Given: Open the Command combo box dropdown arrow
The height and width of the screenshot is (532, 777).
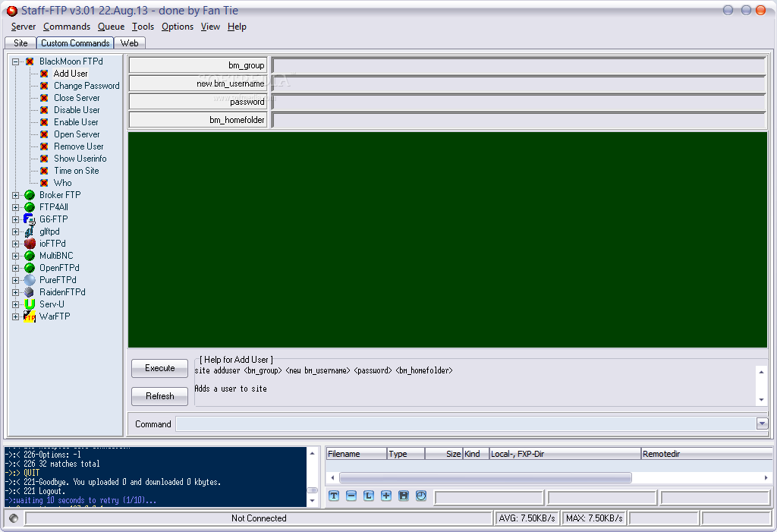Looking at the screenshot, I should (x=762, y=424).
